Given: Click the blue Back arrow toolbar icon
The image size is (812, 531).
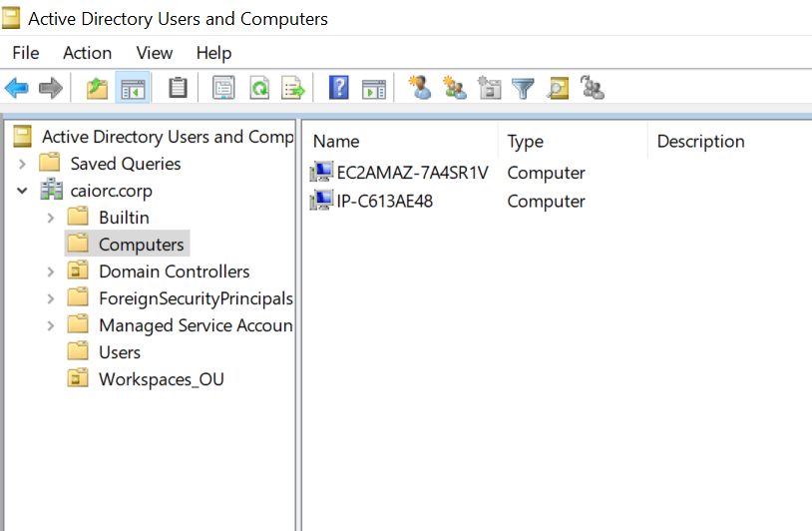Looking at the screenshot, I should [x=17, y=88].
